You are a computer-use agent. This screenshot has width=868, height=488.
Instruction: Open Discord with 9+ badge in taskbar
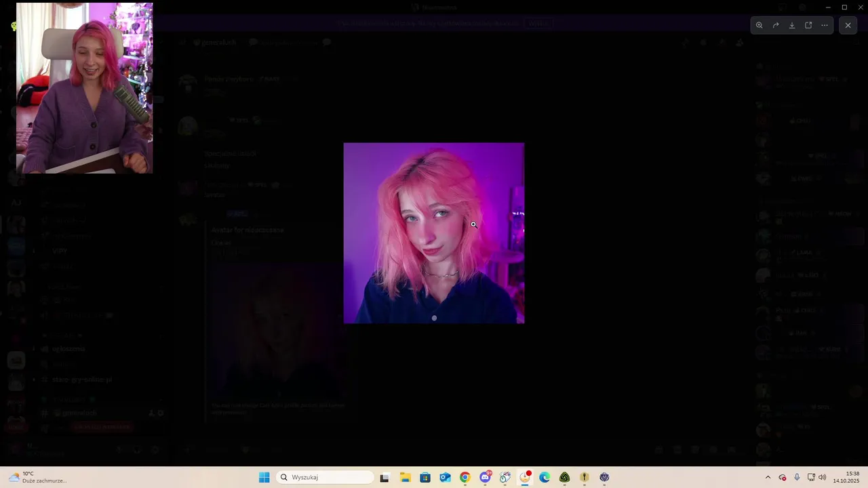tap(485, 477)
